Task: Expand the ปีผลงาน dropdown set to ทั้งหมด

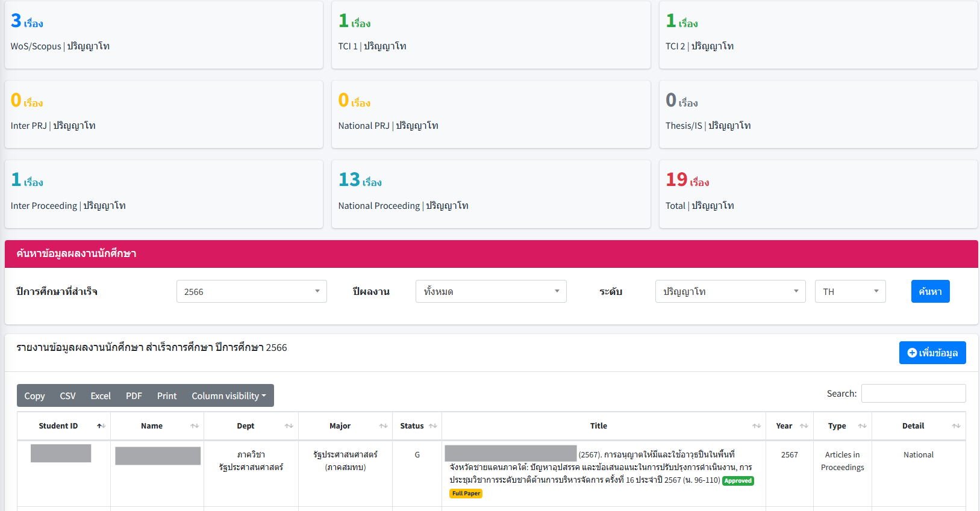Action: point(490,291)
